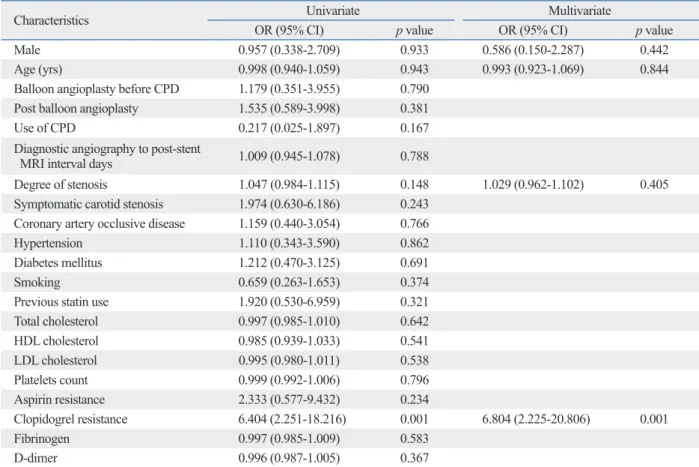Select the value '0.999 (0.992-1.006)'

[x=289, y=380]
